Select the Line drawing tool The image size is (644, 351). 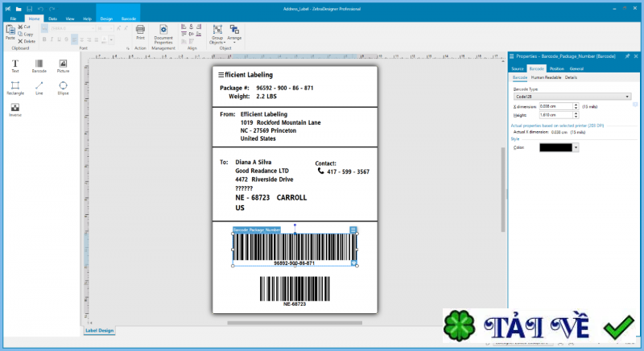point(39,87)
